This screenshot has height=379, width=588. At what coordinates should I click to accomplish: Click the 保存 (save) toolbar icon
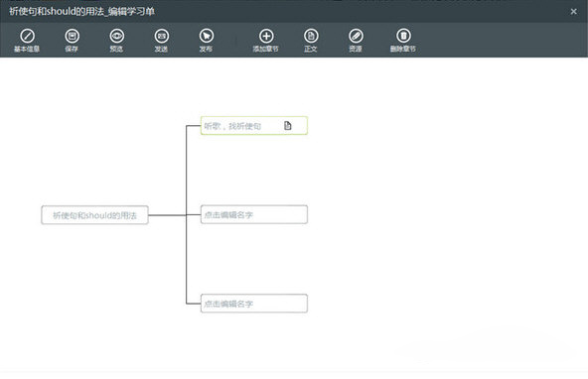point(72,36)
